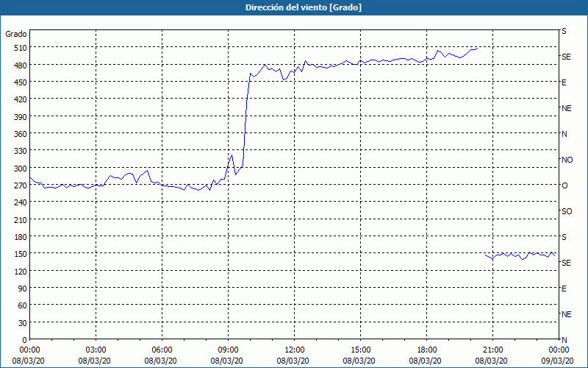Viewport: 588px width, 368px height.
Task: Click the '08/03/20' date under 12:00
Action: point(293,361)
